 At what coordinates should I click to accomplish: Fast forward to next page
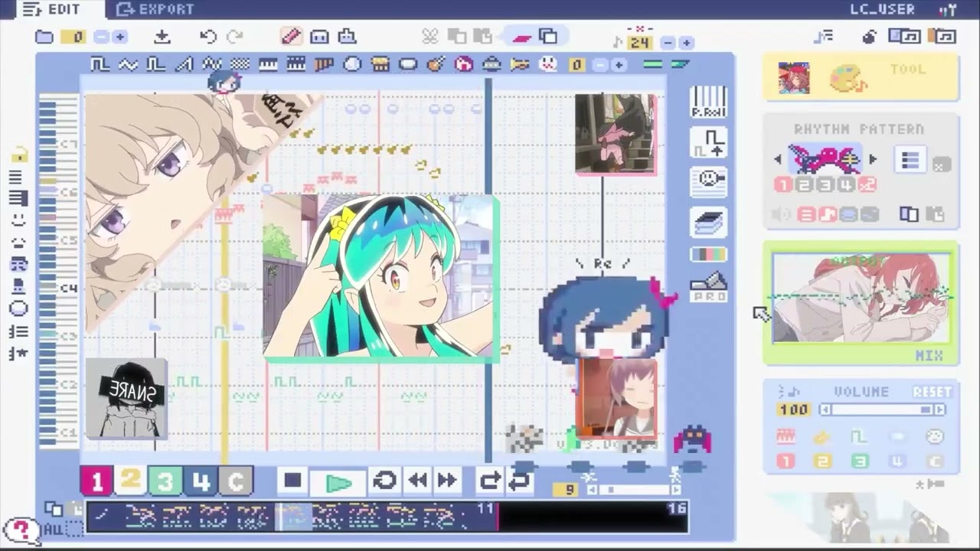[447, 481]
